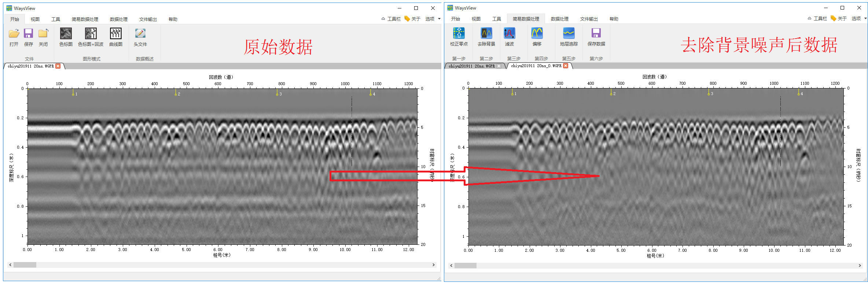Choose the 曲线图 curve view icon
The width and height of the screenshot is (868, 287).
coord(116,37)
